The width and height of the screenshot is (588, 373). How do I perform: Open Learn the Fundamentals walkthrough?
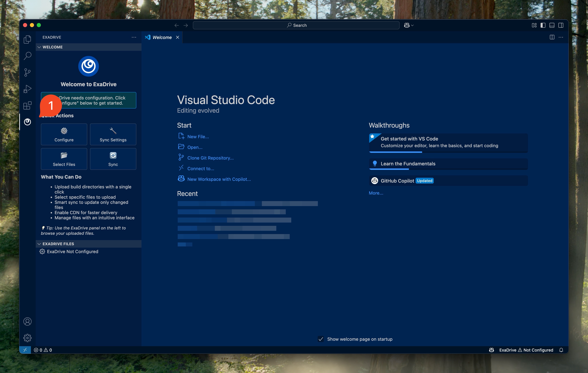(448, 164)
